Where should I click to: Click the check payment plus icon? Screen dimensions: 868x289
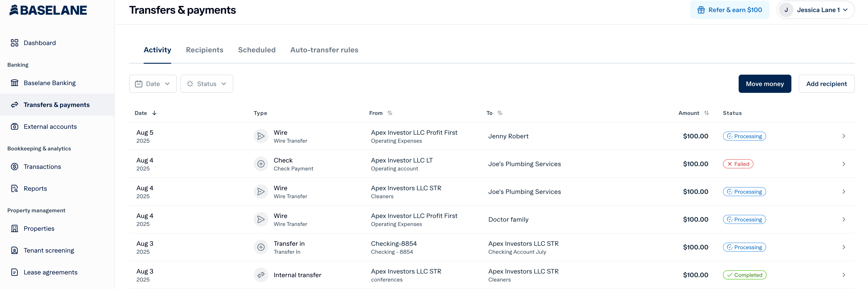[x=261, y=164]
